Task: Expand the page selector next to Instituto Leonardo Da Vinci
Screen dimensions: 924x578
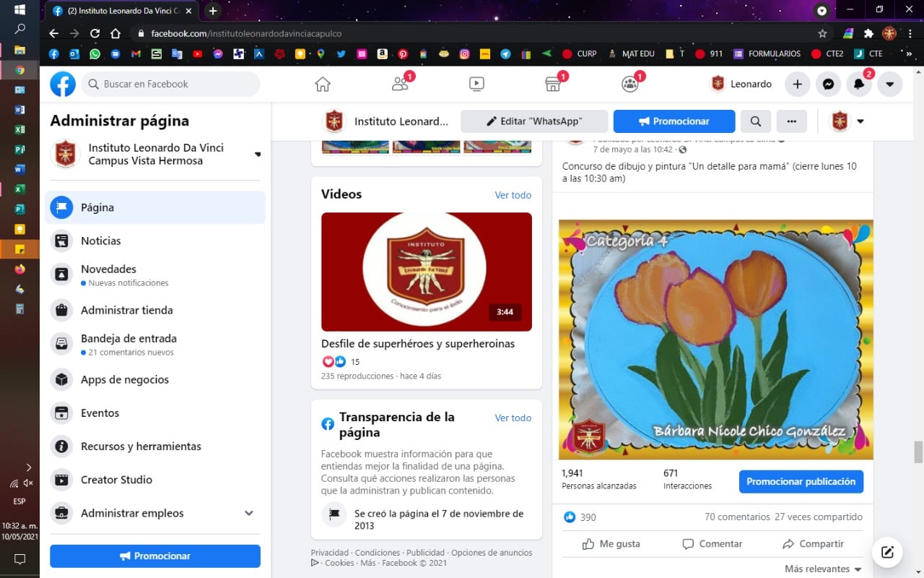Action: [x=258, y=154]
